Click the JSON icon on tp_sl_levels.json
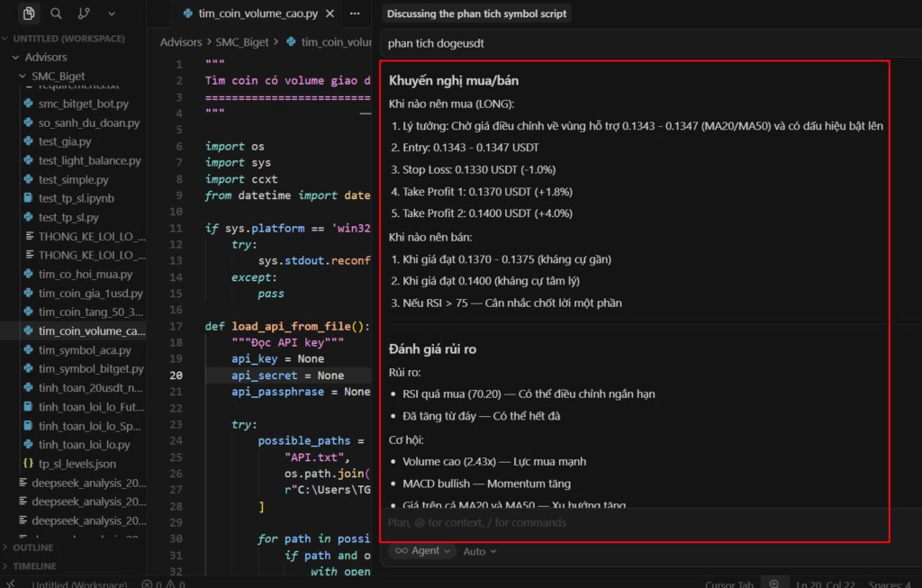The image size is (922, 588). 29,464
